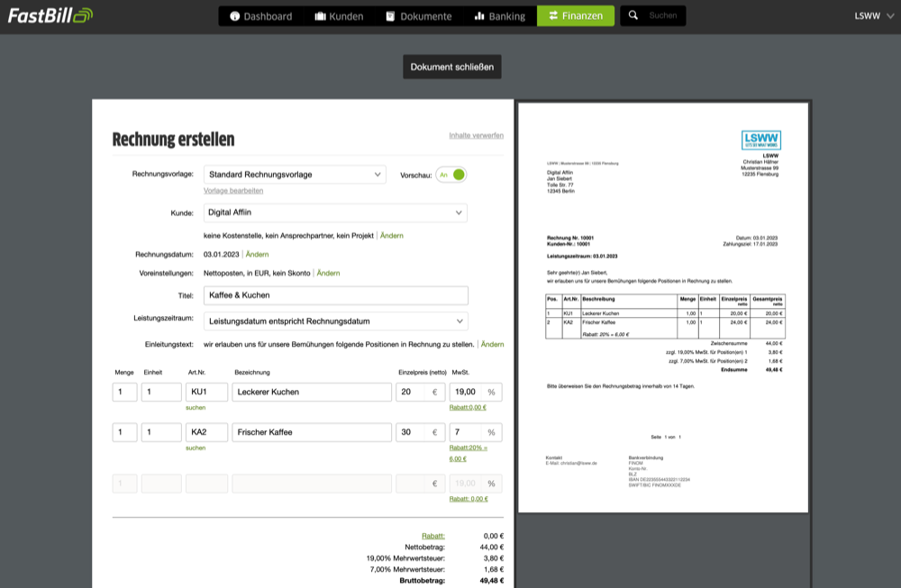Click suchen under KA2
This screenshot has height=588, width=901.
[196, 448]
